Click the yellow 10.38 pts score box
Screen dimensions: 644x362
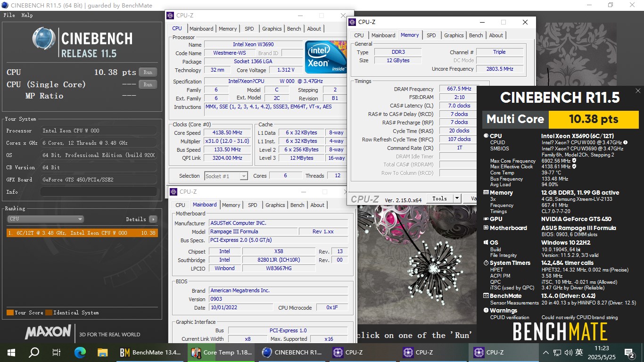[x=594, y=119]
